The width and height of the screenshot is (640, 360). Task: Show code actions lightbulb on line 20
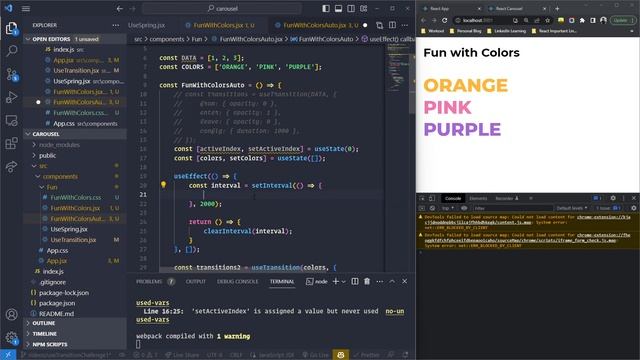163,184
